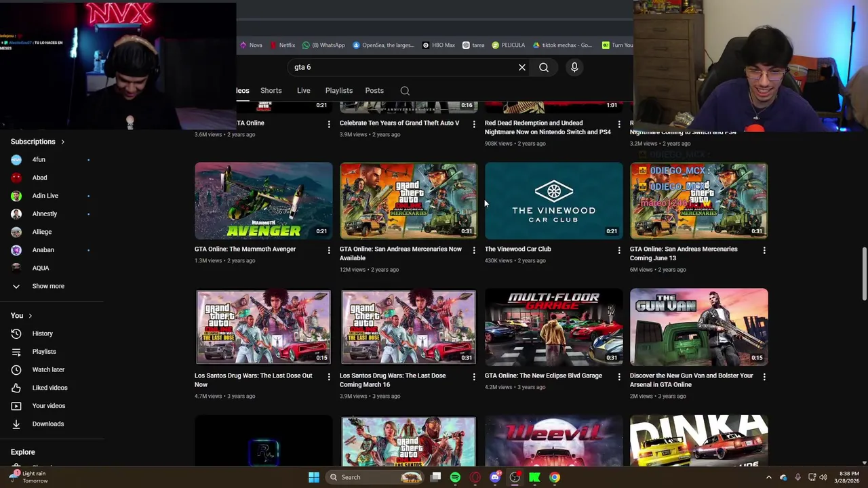The image size is (868, 488).
Task: Clear the 'gta 6' search text with X
Action: pos(522,67)
